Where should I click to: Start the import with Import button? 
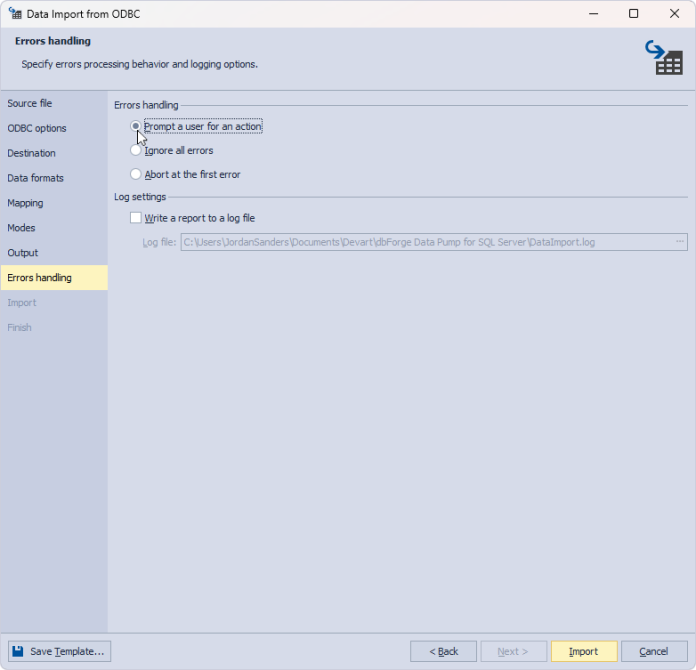pyautogui.click(x=584, y=651)
